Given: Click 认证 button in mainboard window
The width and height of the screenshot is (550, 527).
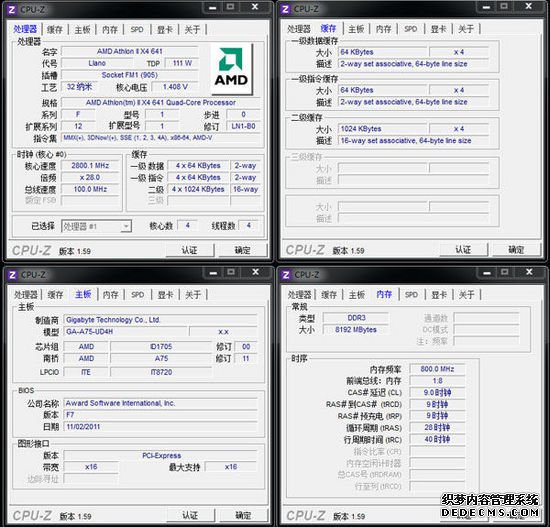Looking at the screenshot, I should pyautogui.click(x=190, y=515).
